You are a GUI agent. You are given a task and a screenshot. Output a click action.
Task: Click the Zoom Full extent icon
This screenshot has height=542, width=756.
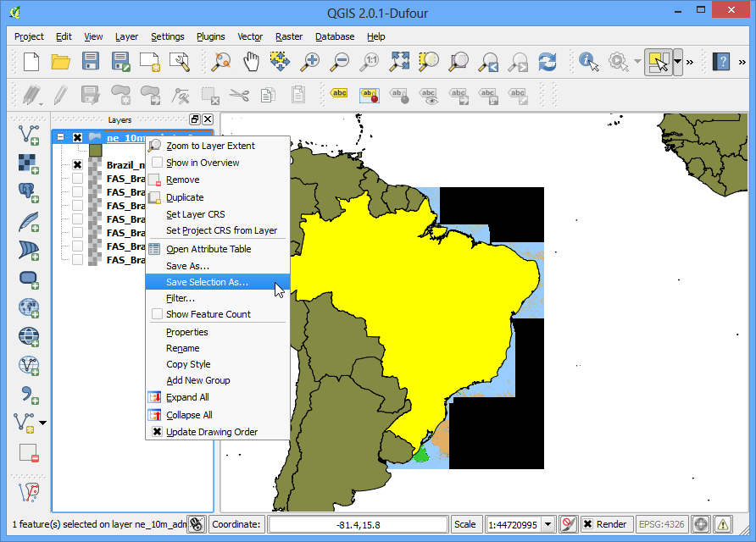coord(400,62)
